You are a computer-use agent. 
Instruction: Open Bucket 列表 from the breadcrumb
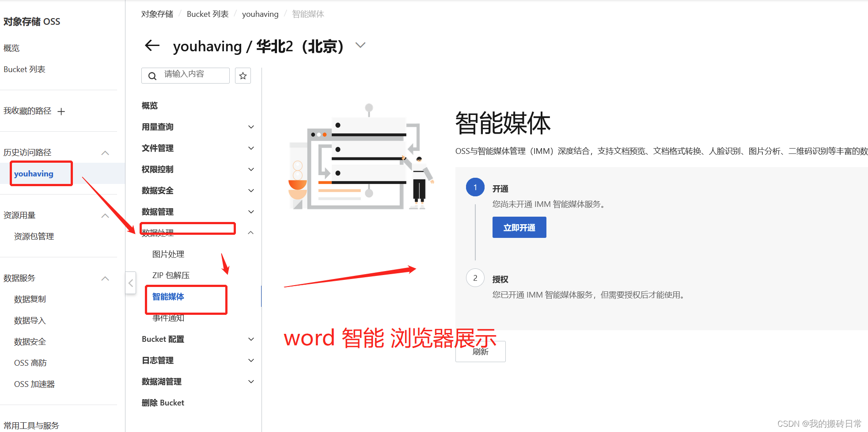click(x=208, y=14)
